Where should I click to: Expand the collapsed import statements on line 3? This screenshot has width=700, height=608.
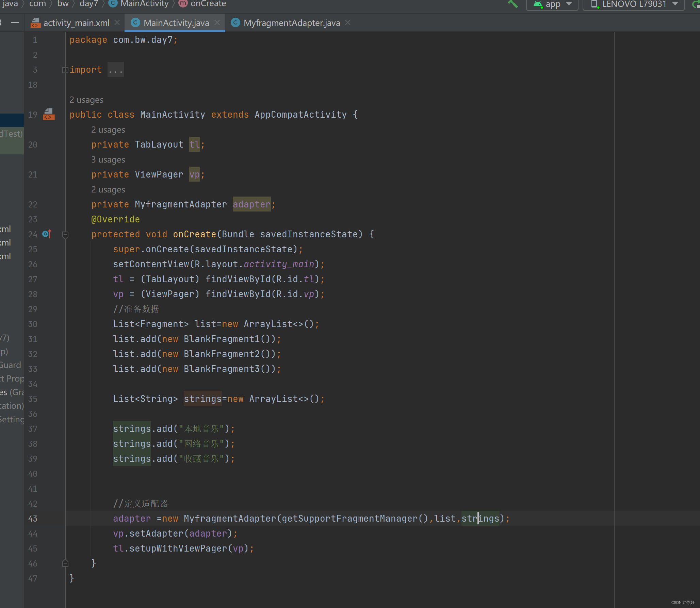pos(65,70)
